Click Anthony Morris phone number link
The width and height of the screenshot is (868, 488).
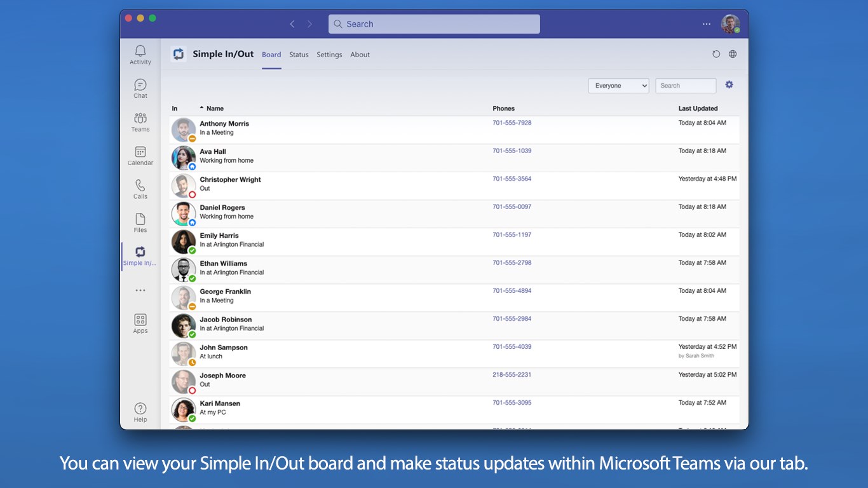512,123
